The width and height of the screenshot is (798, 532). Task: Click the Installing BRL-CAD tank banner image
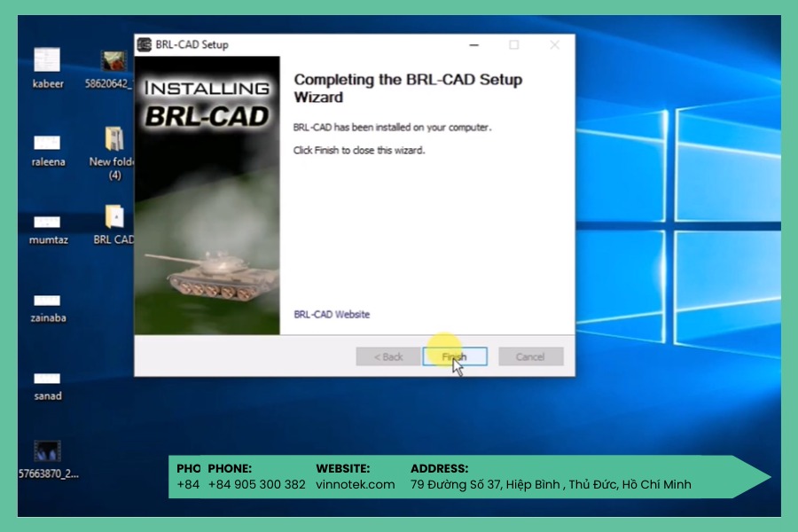[x=207, y=195]
